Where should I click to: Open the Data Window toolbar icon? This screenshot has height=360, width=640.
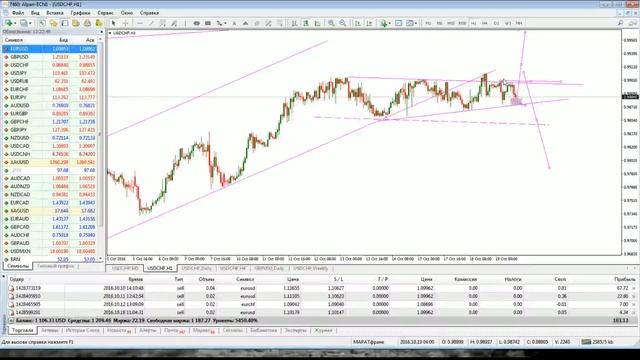(53, 23)
